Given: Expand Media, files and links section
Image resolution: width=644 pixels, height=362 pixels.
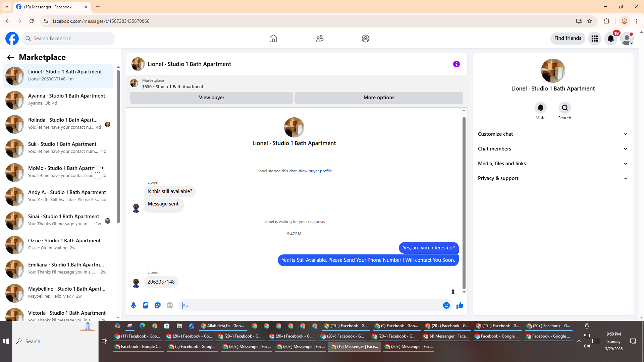Looking at the screenshot, I should click(553, 164).
